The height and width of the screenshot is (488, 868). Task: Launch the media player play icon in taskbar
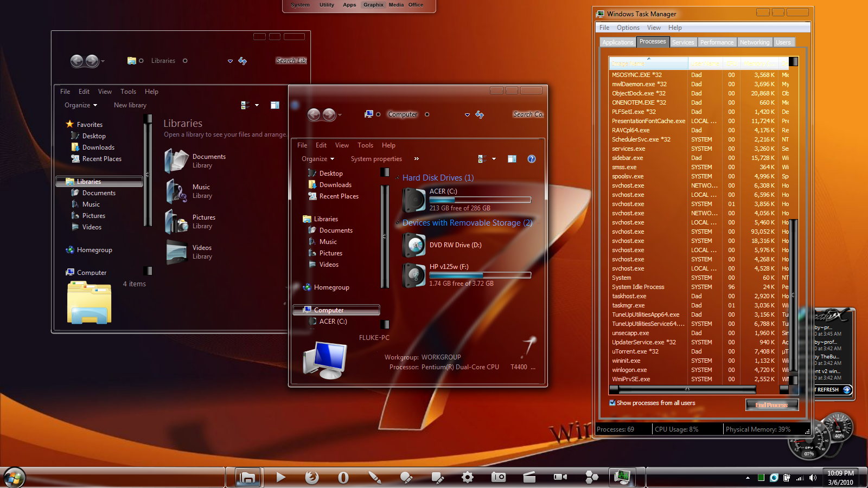point(280,477)
